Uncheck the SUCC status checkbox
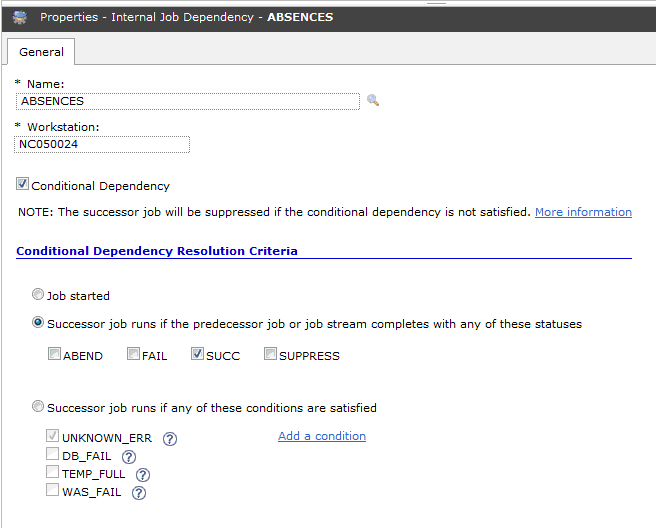Screen dimensions: 656x528 (x=197, y=355)
